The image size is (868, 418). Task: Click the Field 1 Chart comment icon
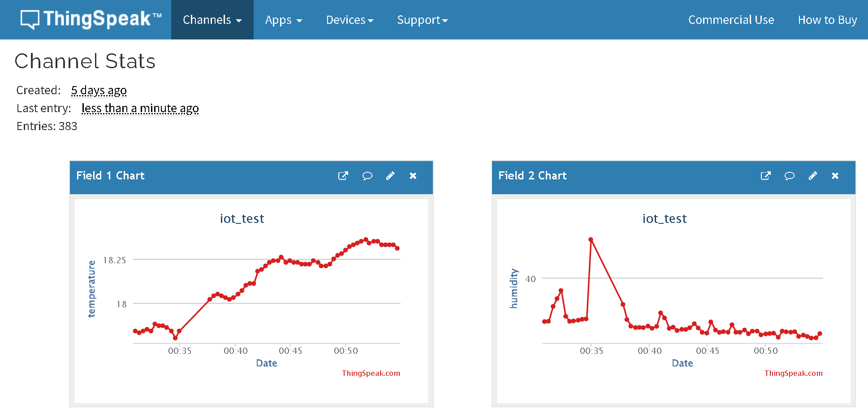[x=367, y=176]
